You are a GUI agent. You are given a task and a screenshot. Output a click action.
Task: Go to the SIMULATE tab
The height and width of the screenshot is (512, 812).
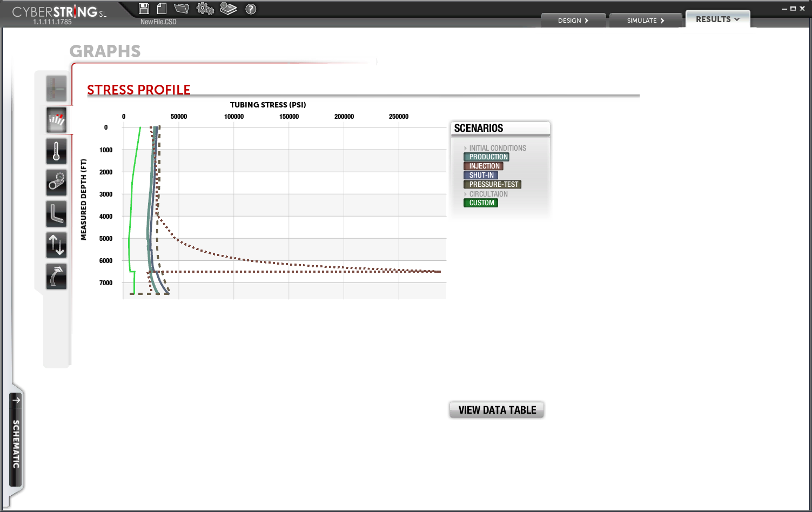click(x=645, y=21)
